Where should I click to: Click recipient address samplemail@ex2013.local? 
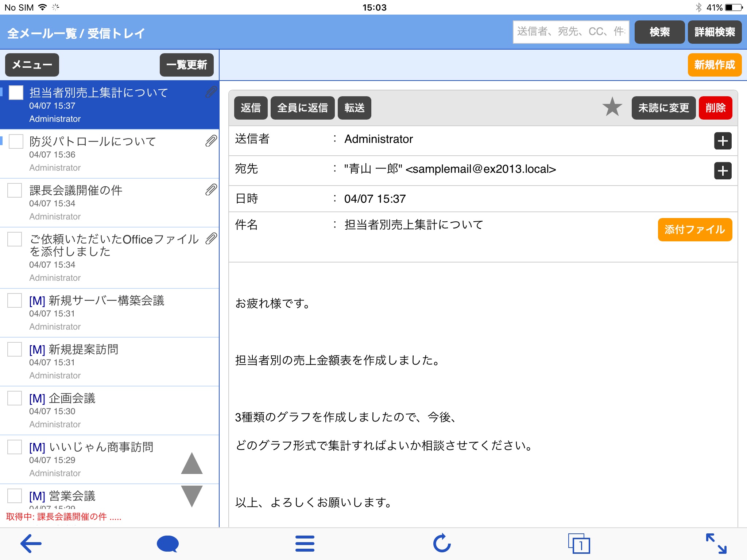tap(481, 169)
